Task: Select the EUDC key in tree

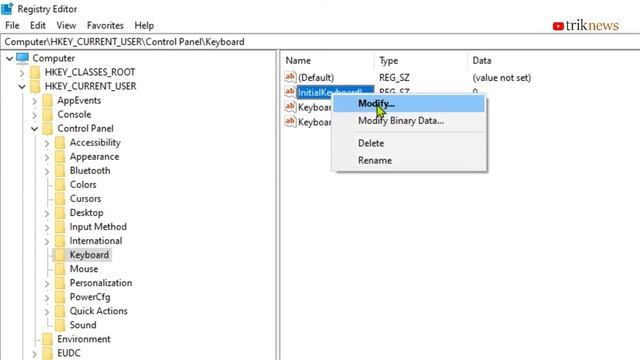Action: [x=69, y=353]
